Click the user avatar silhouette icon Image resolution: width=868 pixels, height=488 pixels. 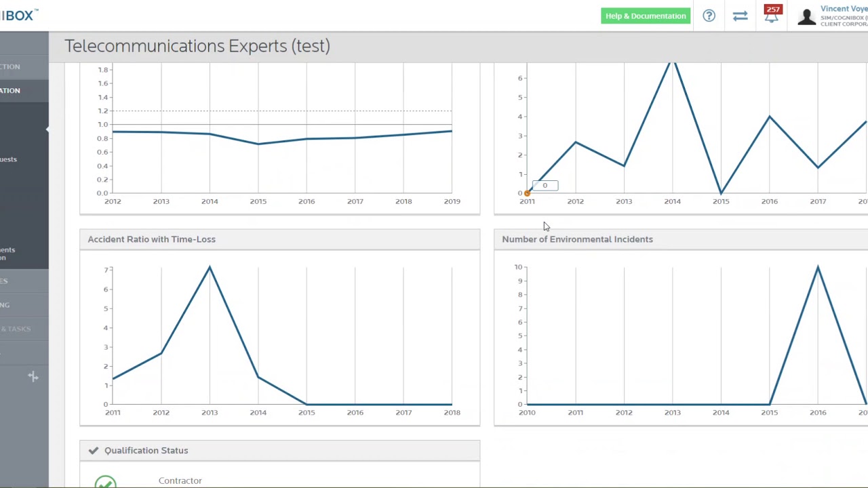(x=806, y=16)
